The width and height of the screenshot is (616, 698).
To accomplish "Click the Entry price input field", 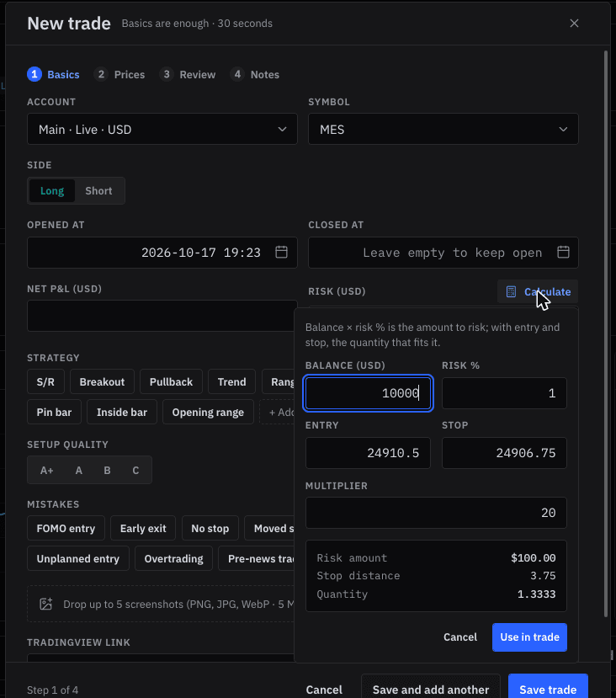I will tap(368, 453).
